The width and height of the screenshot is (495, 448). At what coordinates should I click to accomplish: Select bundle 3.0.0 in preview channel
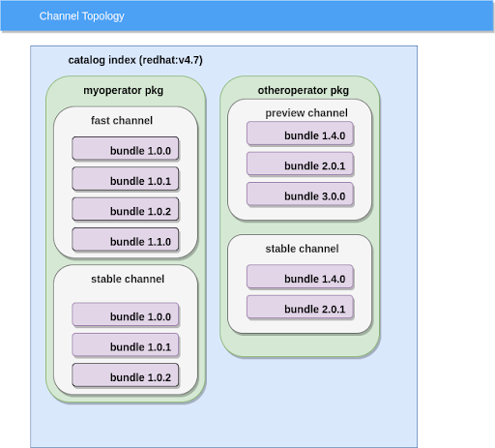click(300, 194)
